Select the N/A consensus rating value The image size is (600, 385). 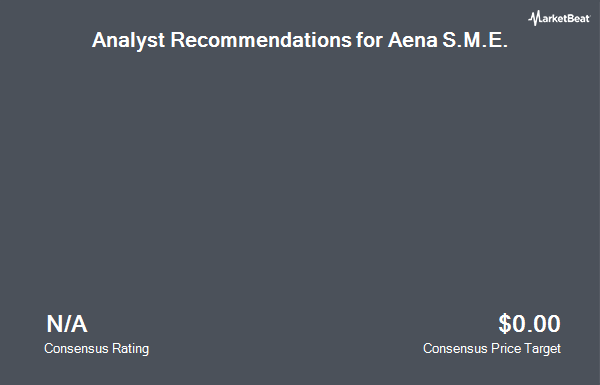coord(67,324)
